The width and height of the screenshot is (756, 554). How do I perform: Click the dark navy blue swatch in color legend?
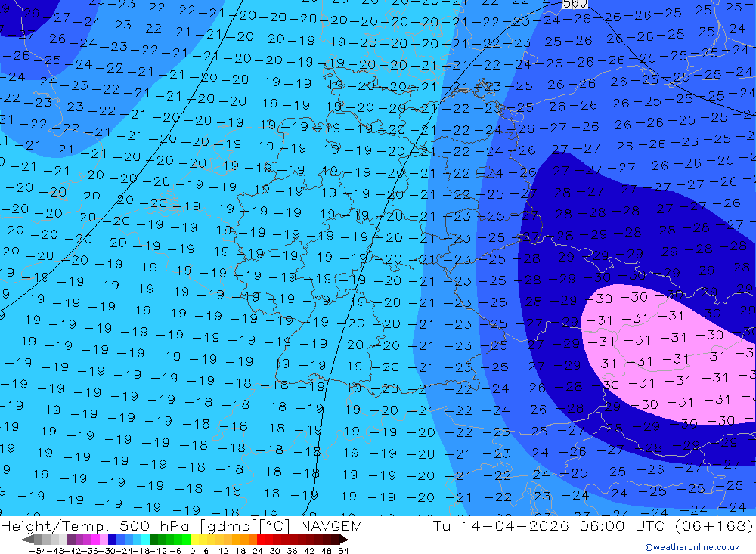112,540
